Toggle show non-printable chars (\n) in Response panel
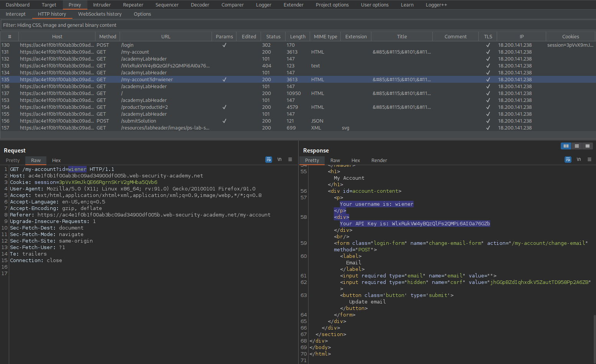 tap(579, 159)
